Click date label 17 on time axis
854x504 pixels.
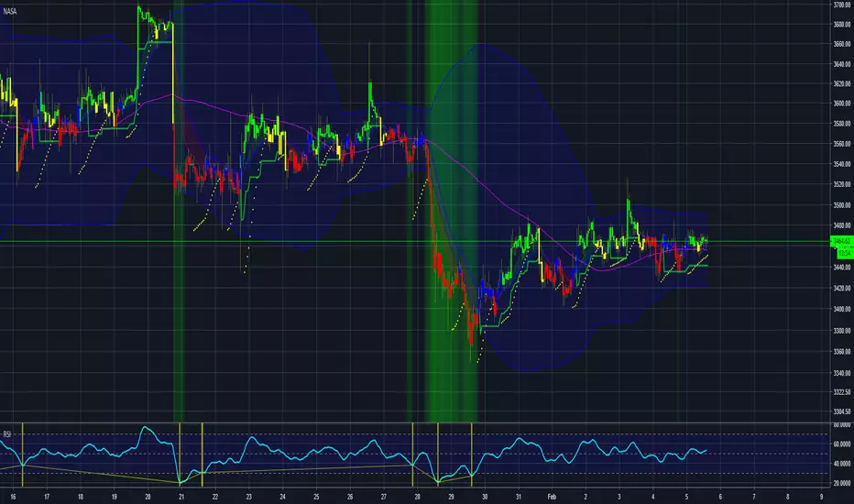pos(47,497)
